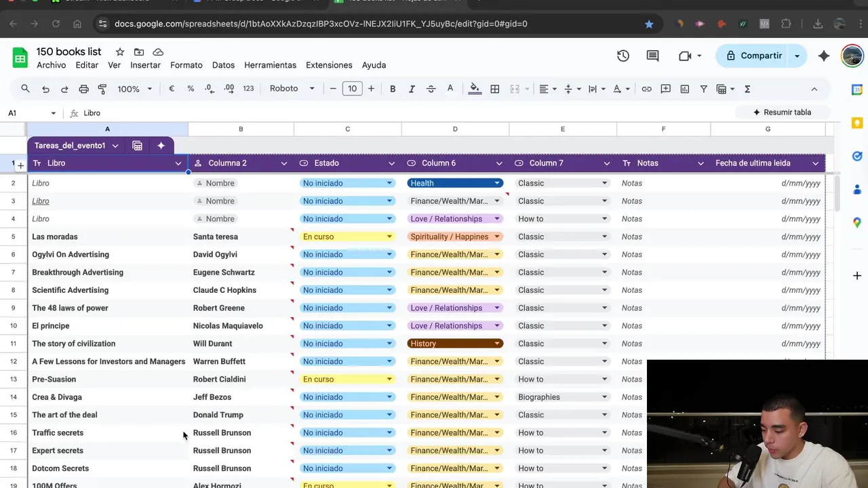Viewport: 868px width, 488px height.
Task: Undo the last action
Action: tap(45, 89)
